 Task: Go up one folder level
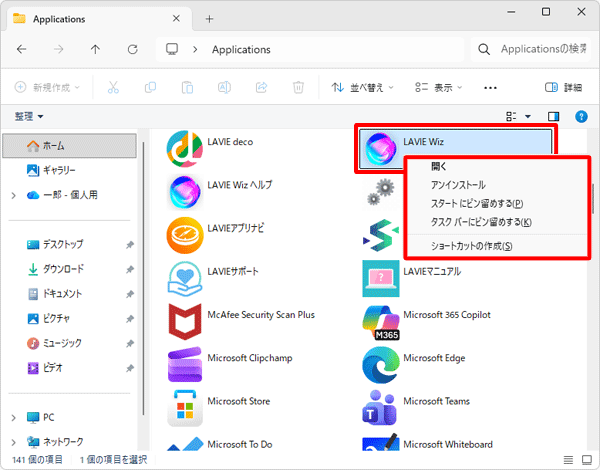(95, 49)
